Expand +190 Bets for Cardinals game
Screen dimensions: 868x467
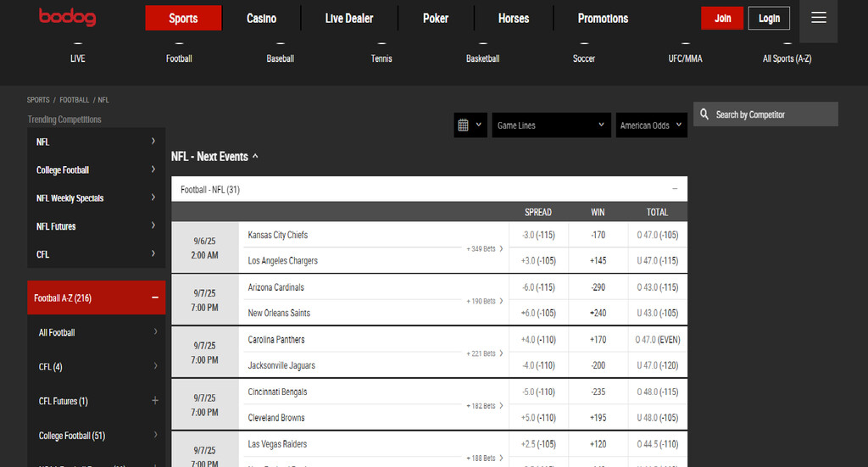484,301
